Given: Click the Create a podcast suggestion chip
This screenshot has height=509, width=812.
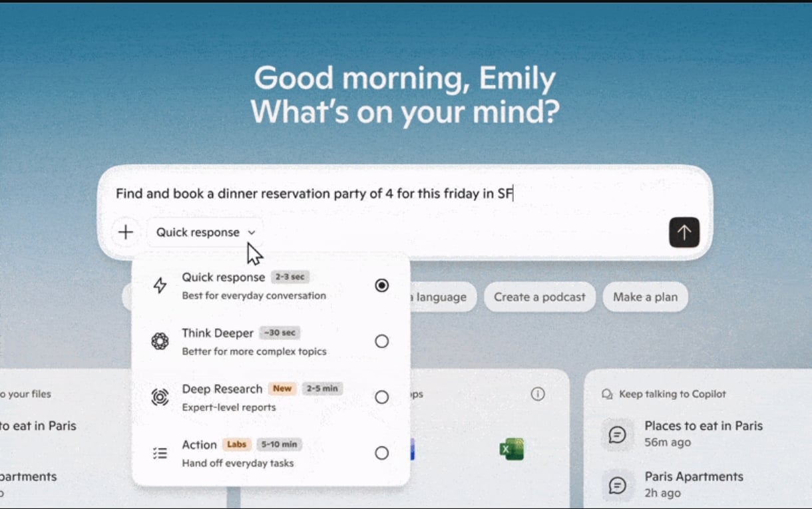Looking at the screenshot, I should coord(540,297).
